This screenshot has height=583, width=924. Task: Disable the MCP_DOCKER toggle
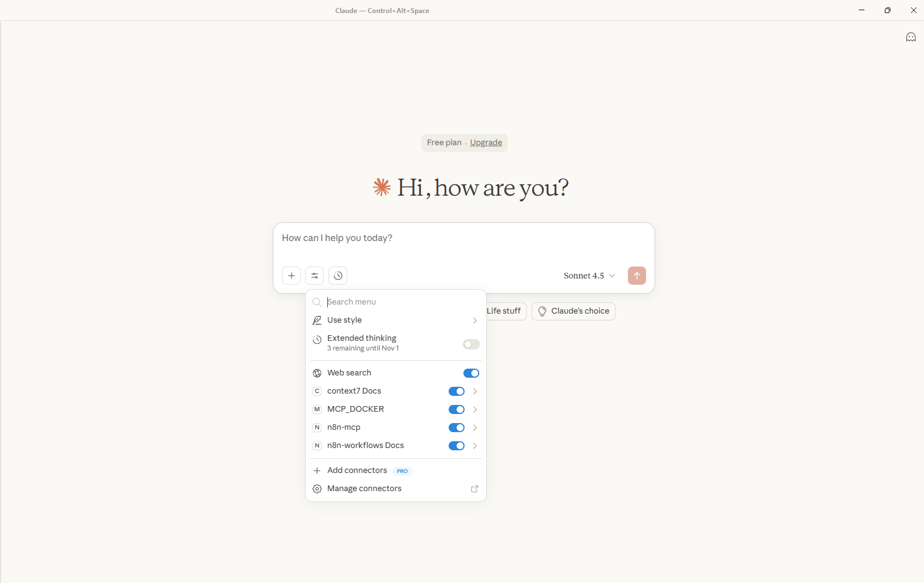click(457, 409)
